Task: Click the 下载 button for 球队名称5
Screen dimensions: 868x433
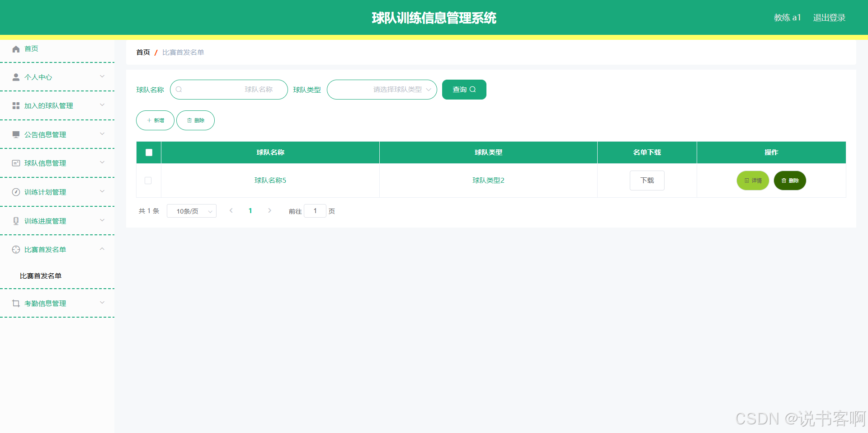Action: pos(647,181)
